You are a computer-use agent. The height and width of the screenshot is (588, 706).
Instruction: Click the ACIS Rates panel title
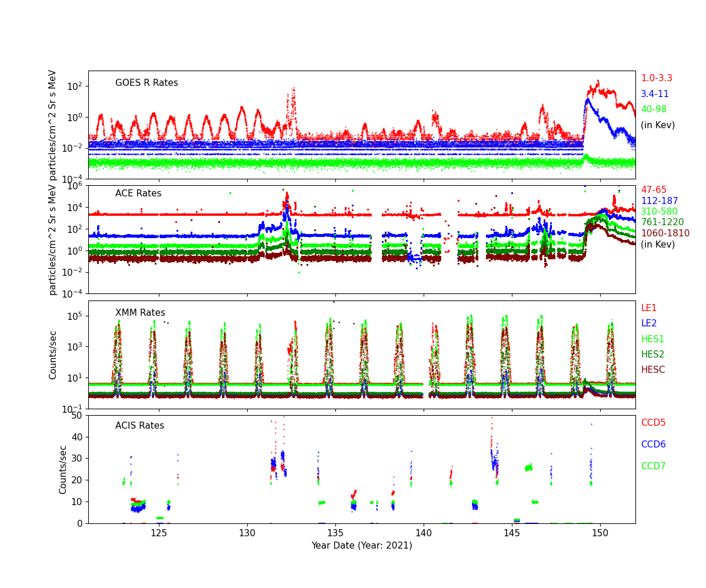(139, 426)
